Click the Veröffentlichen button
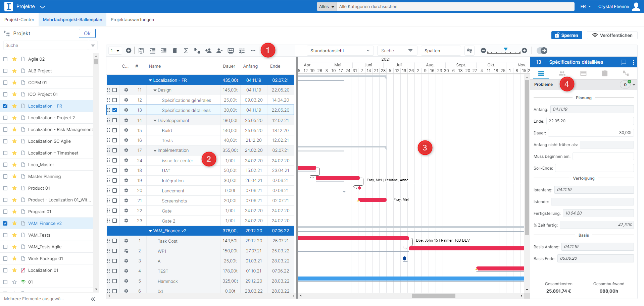 coord(612,35)
